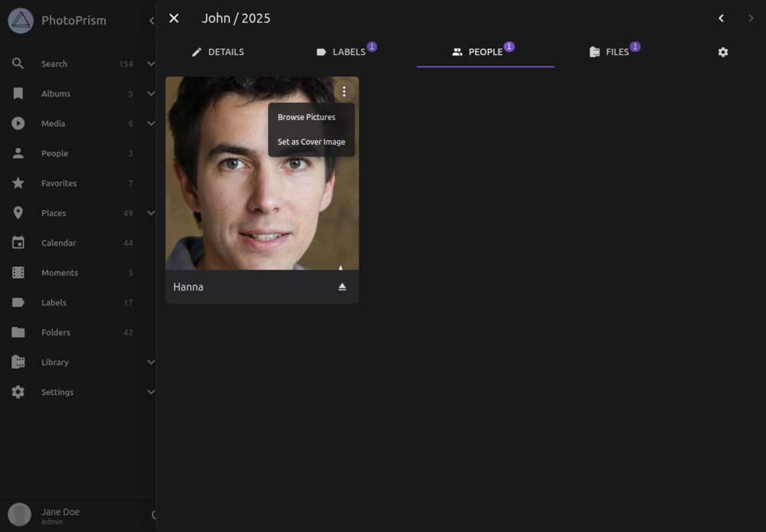
Task: Open Moments from the sidebar
Action: [59, 273]
